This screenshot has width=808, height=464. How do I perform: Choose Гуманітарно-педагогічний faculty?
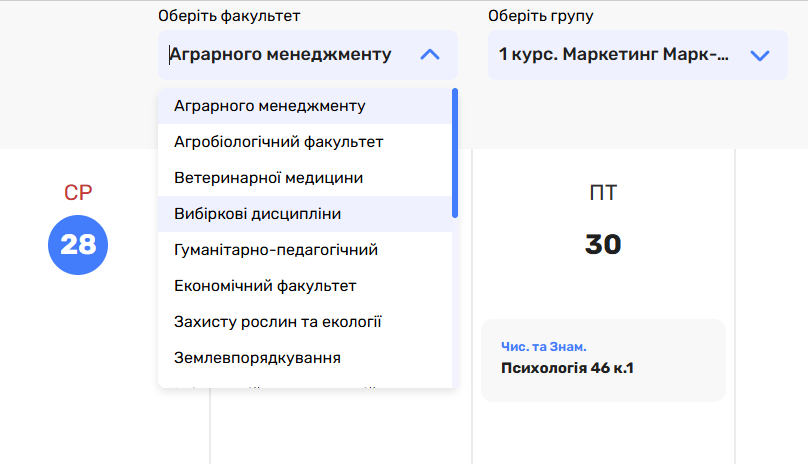[276, 250]
